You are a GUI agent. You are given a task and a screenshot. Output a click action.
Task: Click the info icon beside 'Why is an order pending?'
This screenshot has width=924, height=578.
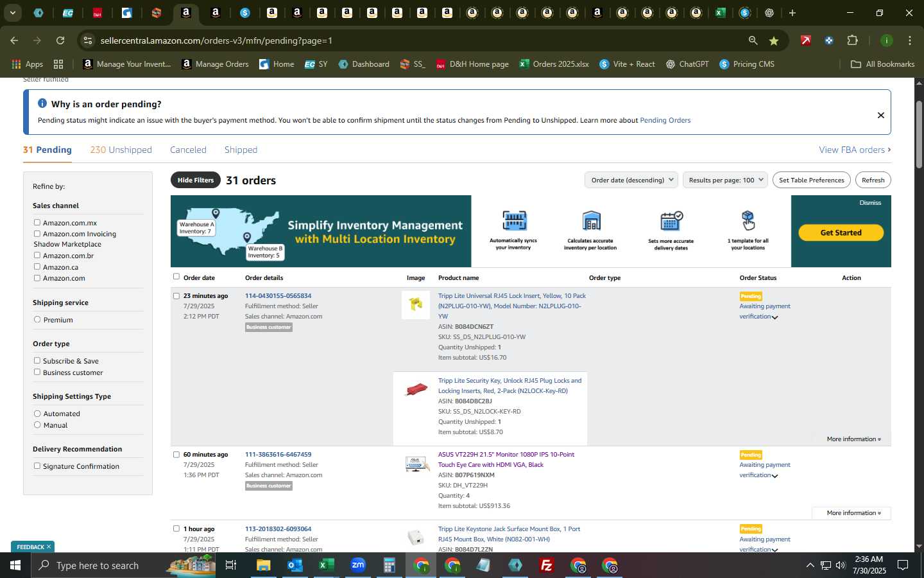click(x=42, y=103)
